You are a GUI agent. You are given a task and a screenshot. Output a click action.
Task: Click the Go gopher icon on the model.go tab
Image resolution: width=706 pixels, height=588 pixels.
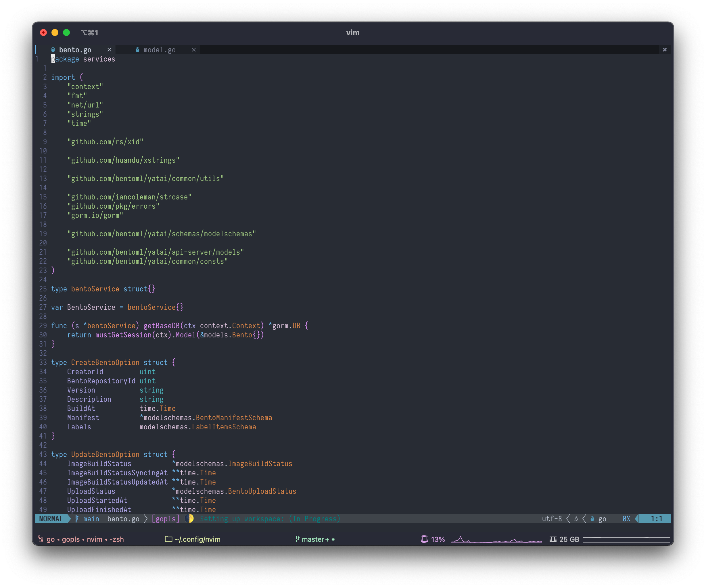(x=137, y=49)
